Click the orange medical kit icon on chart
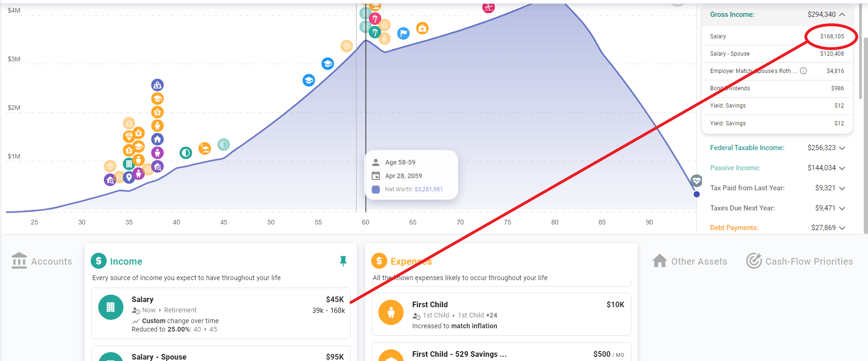The height and width of the screenshot is (361, 868). point(422,29)
